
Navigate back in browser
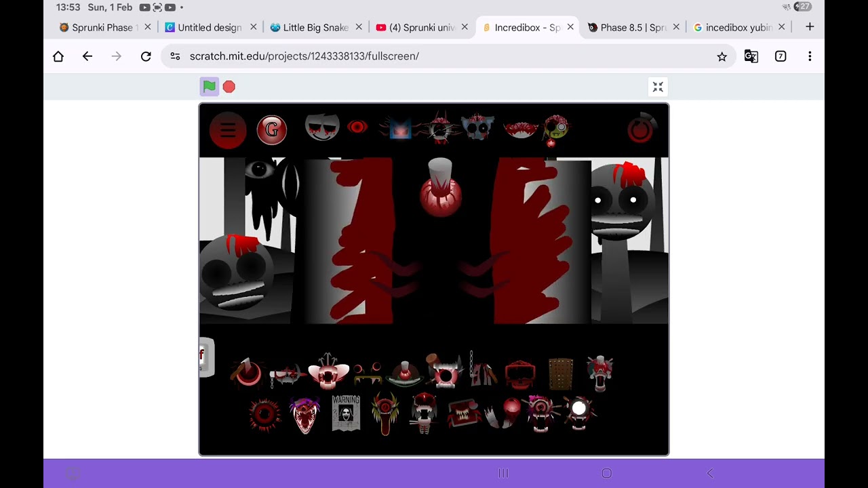[x=87, y=56]
